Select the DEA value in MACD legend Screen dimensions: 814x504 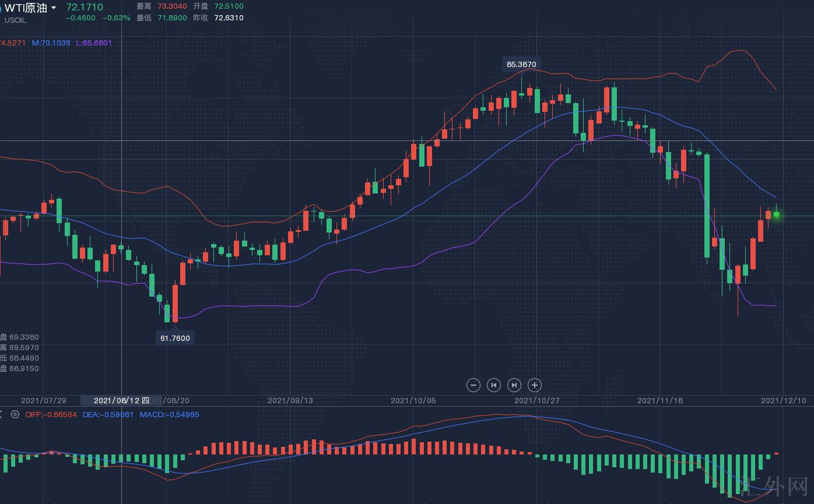[x=108, y=415]
